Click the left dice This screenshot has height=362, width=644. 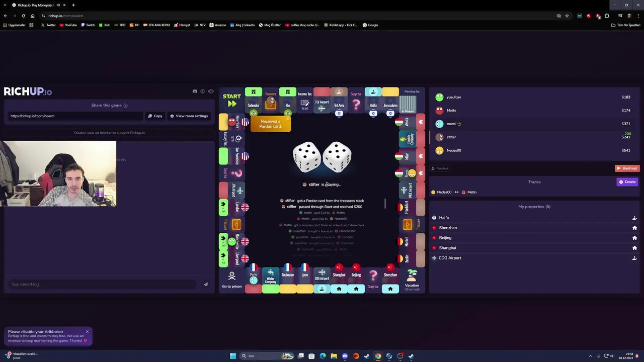[x=306, y=157]
